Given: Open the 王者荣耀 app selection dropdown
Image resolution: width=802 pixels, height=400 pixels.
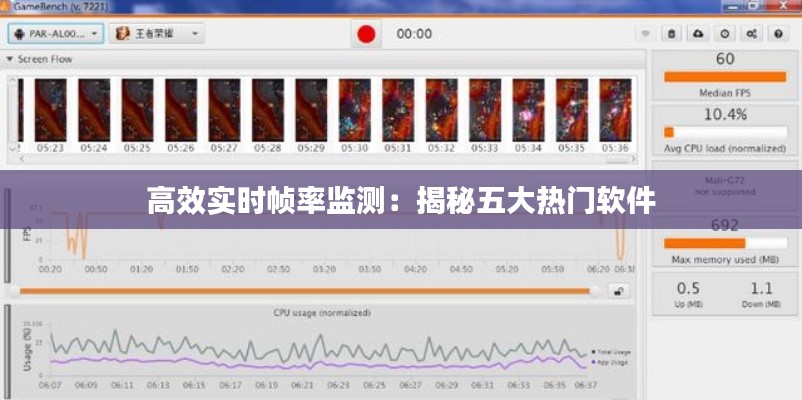Looking at the screenshot, I should point(157,34).
